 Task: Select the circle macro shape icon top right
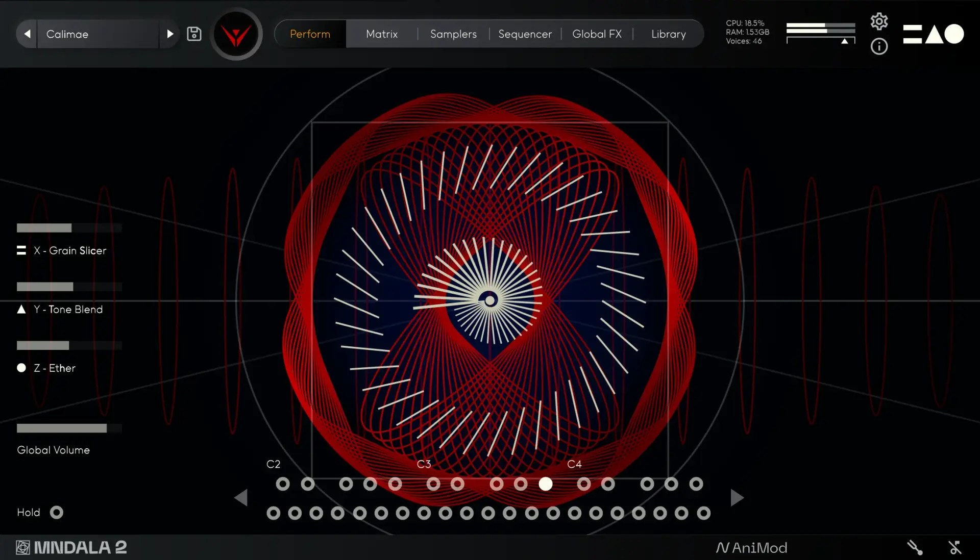[x=954, y=34]
